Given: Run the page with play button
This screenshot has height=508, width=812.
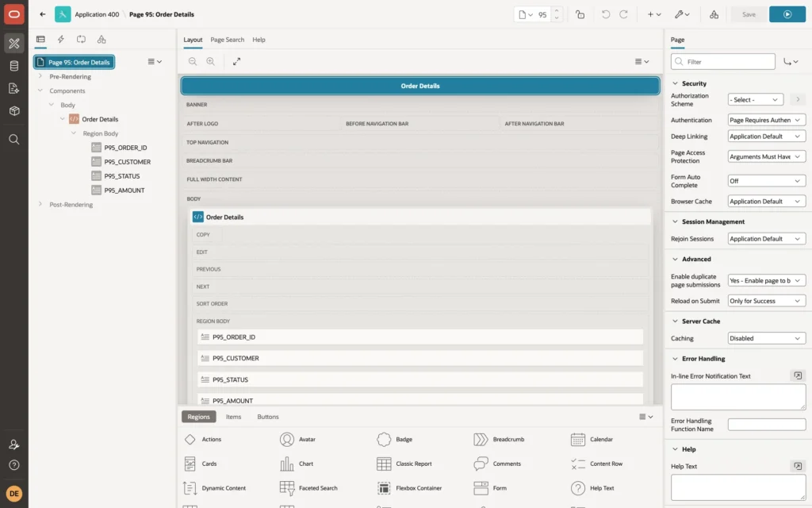Looking at the screenshot, I should coord(787,14).
